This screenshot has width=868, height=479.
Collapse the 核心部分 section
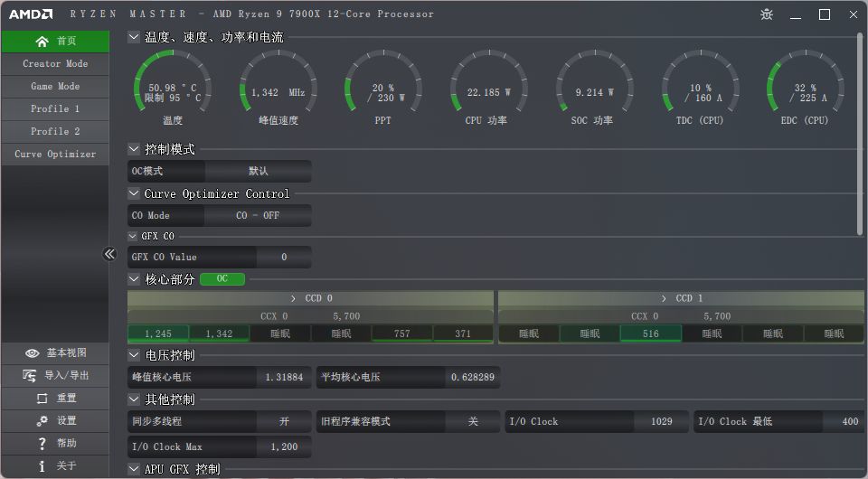134,278
